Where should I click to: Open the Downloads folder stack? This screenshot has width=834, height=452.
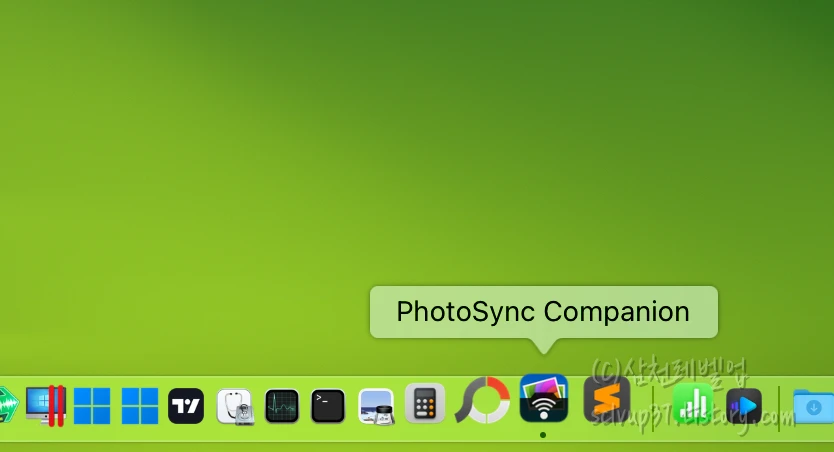click(813, 407)
